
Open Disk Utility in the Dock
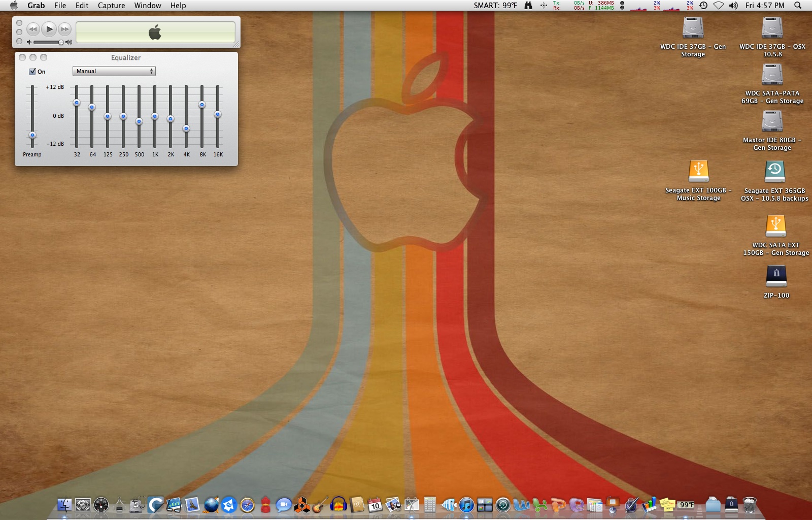click(x=138, y=505)
